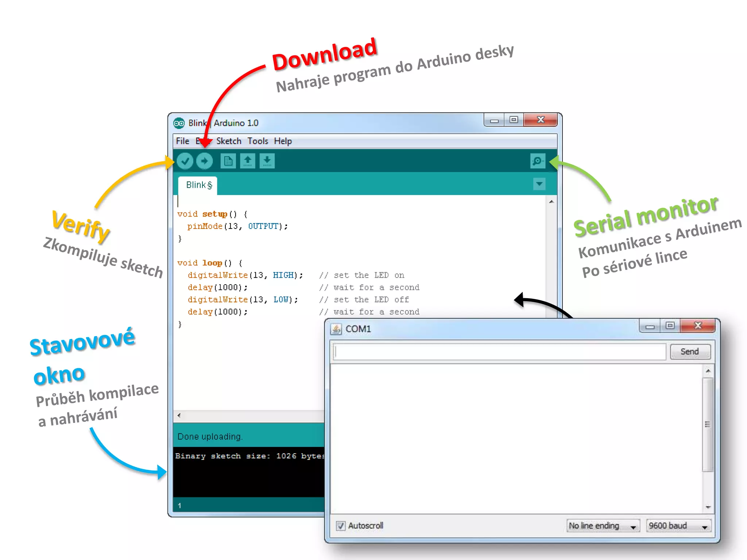The image size is (747, 560).
Task: Click the Upload right-arrow toolbar icon
Action: coord(204,161)
